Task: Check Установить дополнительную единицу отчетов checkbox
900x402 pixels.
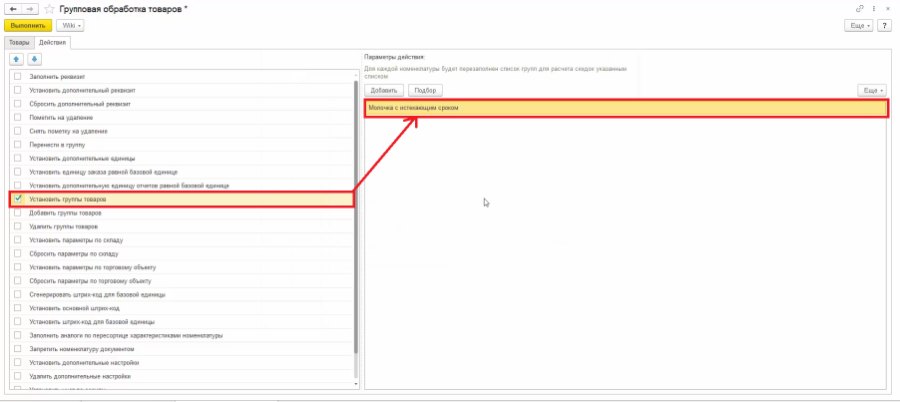Action: point(18,185)
